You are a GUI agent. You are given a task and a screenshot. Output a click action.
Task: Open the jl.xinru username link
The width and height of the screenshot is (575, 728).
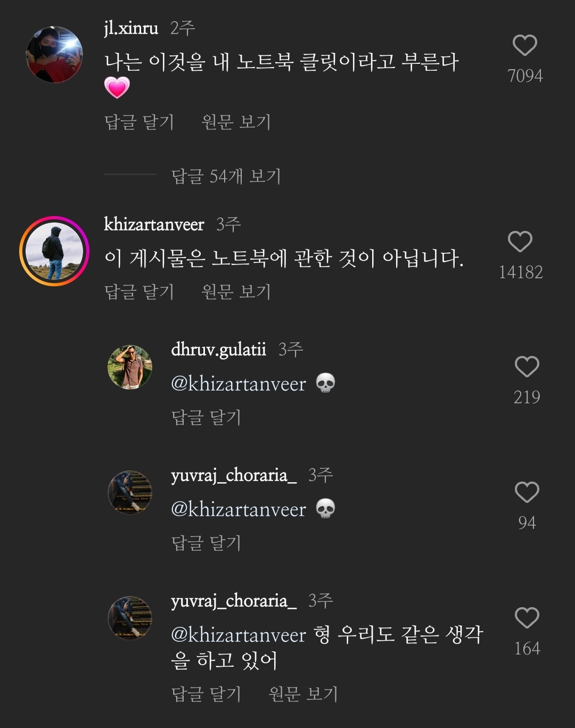(x=131, y=28)
